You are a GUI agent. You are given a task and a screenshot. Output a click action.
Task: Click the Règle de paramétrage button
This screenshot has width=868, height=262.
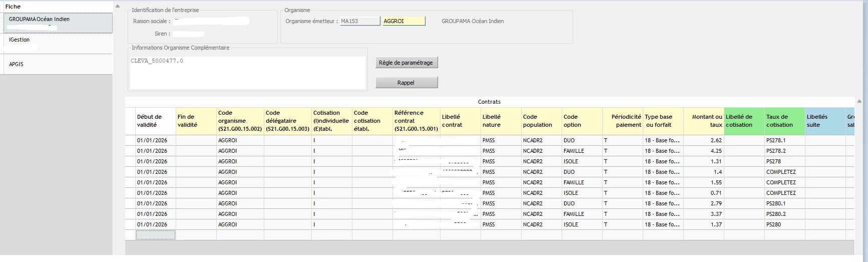(x=406, y=63)
